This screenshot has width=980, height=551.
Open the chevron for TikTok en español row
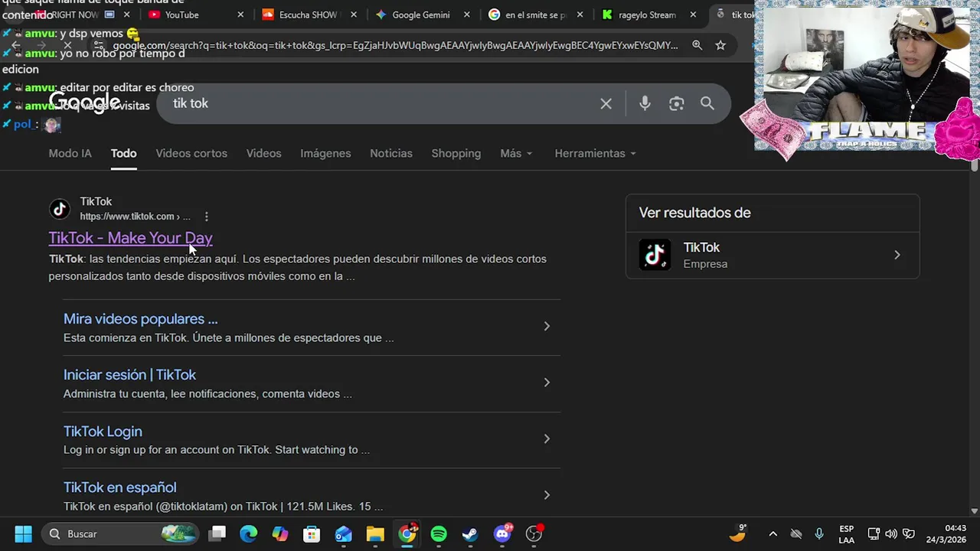pos(547,495)
